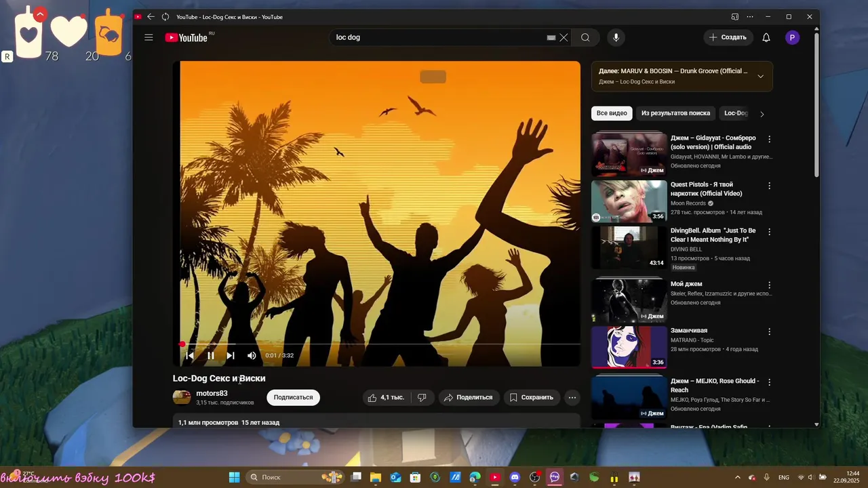Select the Из результатов поиска chip
The height and width of the screenshot is (488, 868).
tap(675, 113)
